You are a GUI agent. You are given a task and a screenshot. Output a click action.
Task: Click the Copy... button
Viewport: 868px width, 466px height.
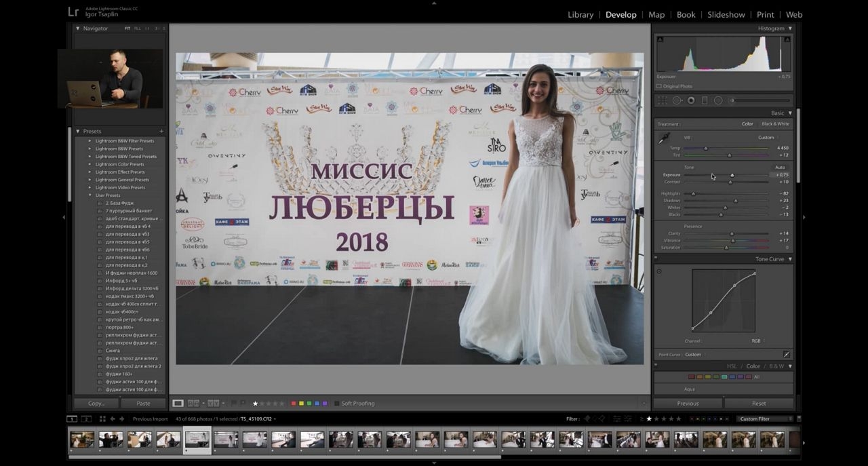[96, 403]
